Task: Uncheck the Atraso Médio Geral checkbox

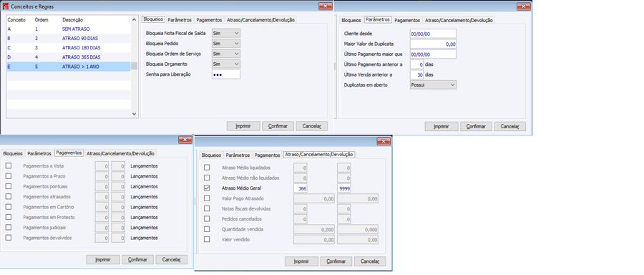Action: [x=207, y=188]
